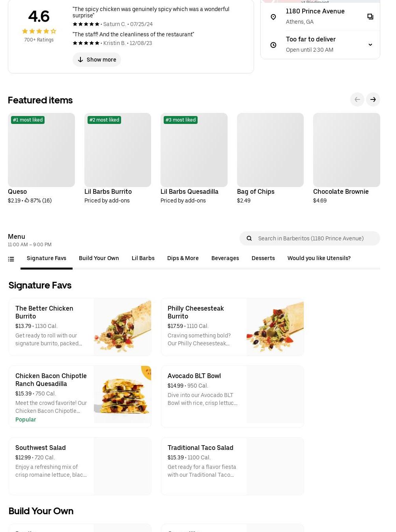Show more customer reviews
Viewport: 396px width, 532px height.
pyautogui.click(x=97, y=60)
